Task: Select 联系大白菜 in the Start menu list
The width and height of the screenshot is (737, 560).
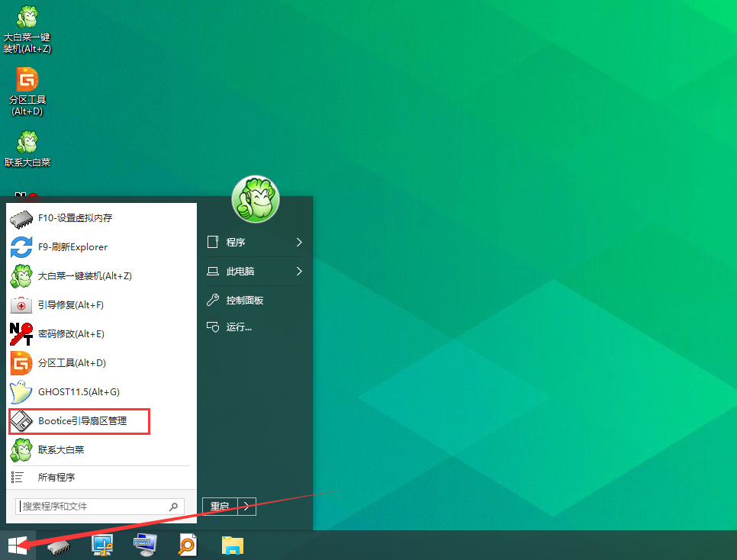Action: pos(101,450)
